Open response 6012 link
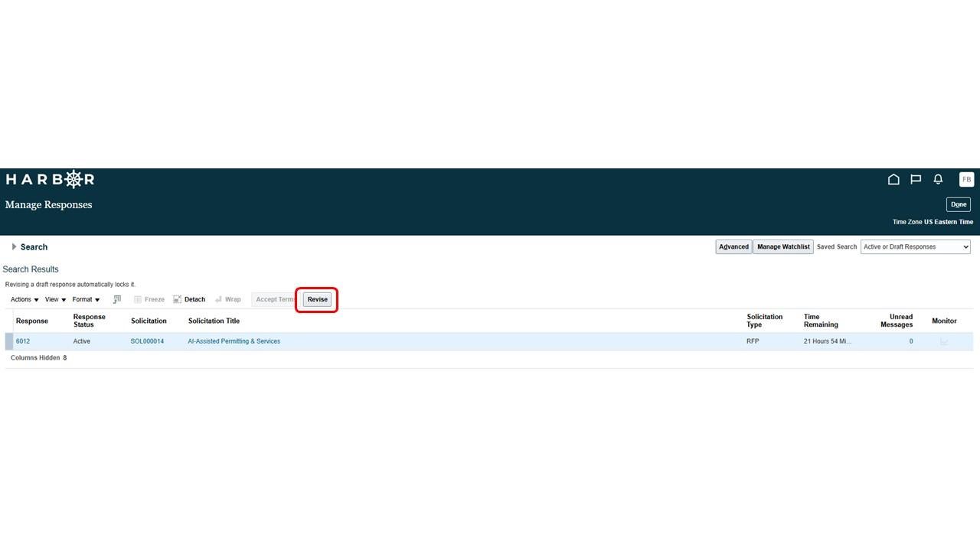This screenshot has height=551, width=980. 23,341
